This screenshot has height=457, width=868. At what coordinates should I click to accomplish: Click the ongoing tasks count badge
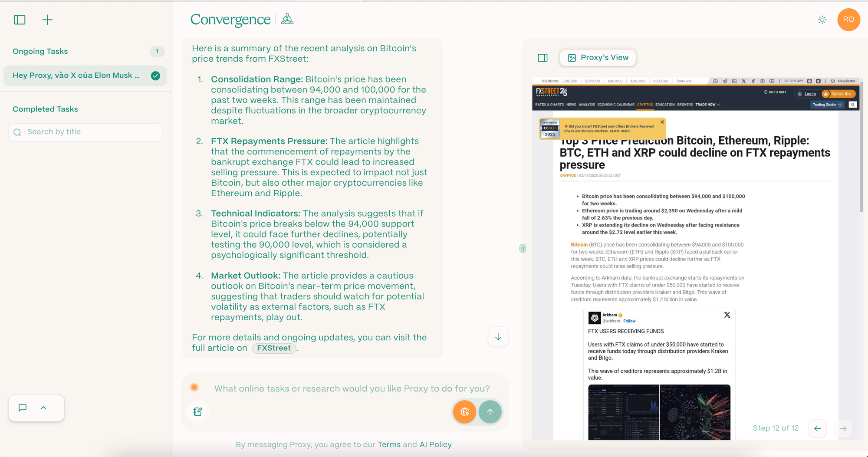(x=157, y=51)
